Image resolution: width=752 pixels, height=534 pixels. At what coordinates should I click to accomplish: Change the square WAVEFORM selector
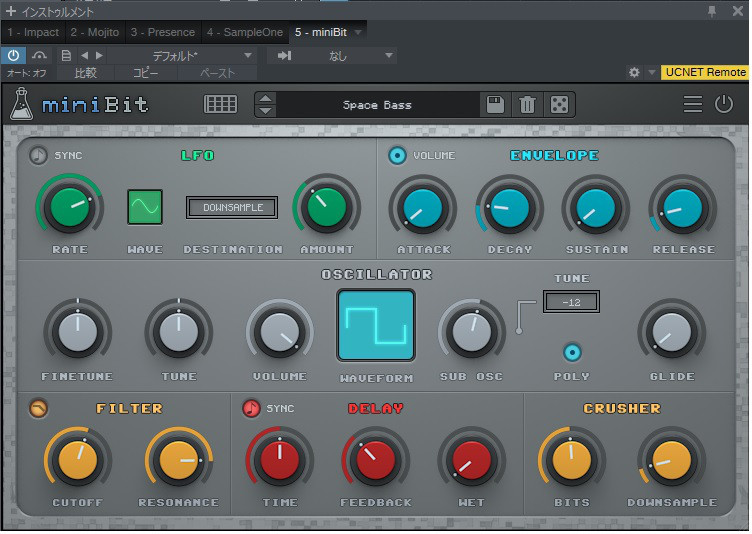[x=376, y=325]
